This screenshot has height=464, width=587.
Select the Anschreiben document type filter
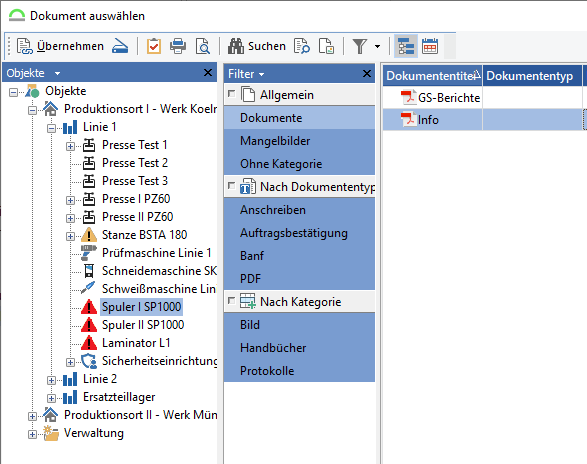click(299, 210)
